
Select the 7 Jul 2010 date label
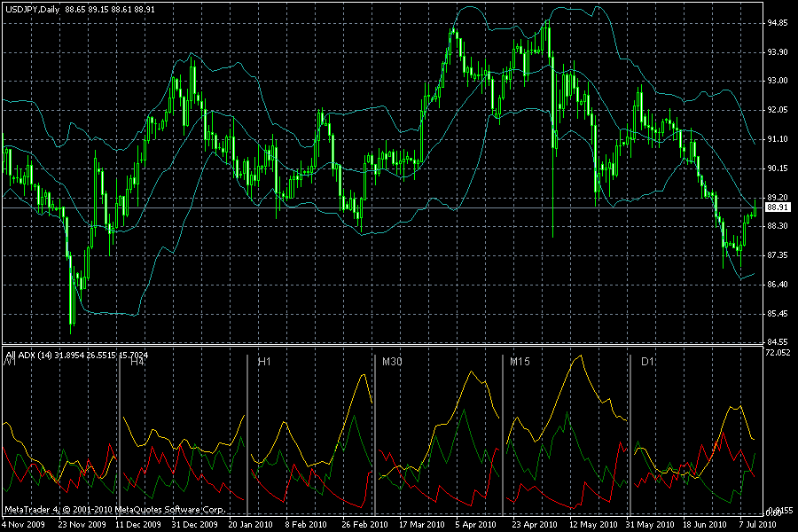tap(757, 524)
